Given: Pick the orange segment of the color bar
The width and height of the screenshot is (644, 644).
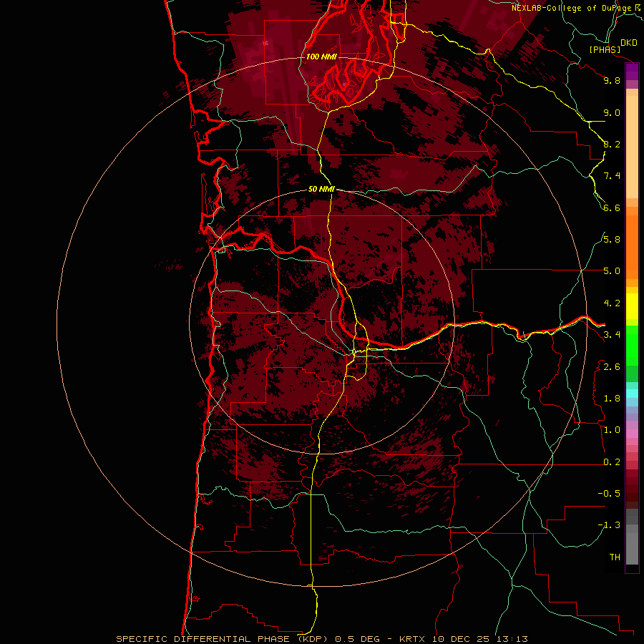Looking at the screenshot, I should pos(632,247).
